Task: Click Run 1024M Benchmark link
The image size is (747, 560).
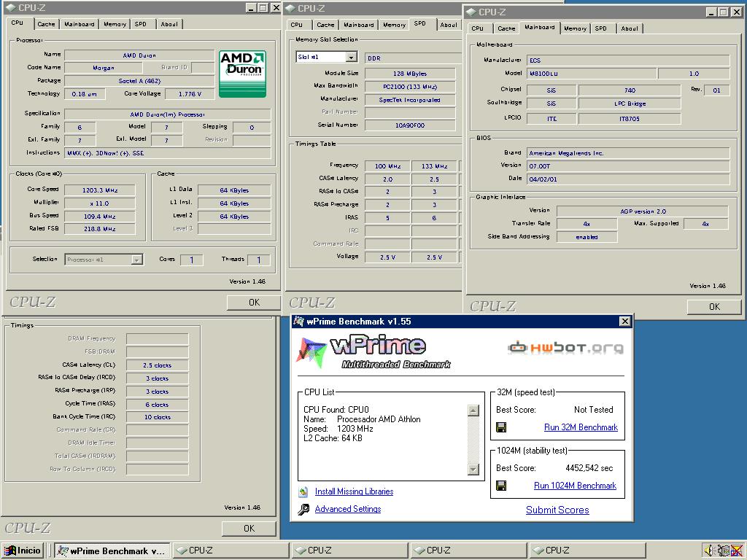Action: [x=575, y=486]
